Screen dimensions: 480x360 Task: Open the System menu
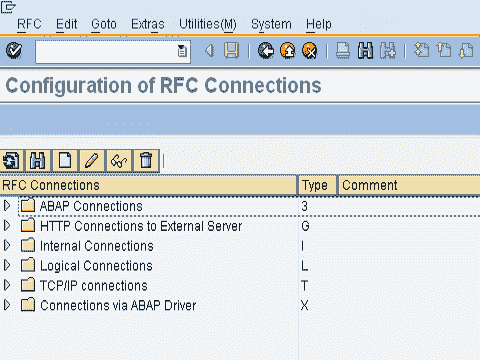[x=271, y=24]
